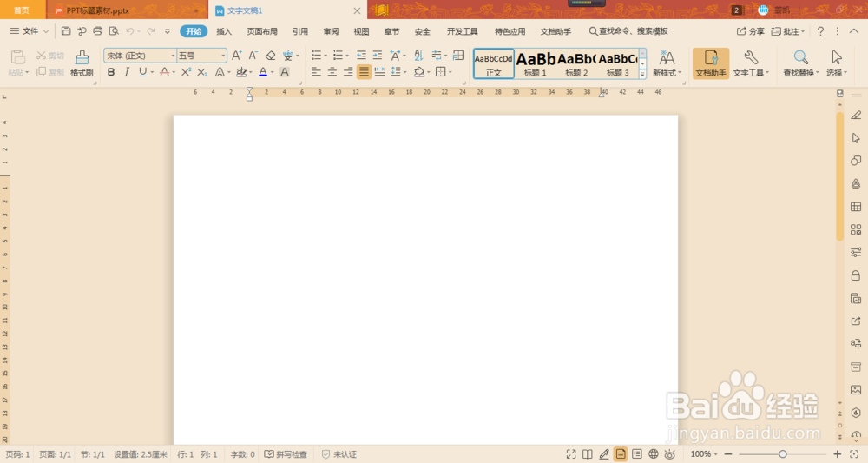Image resolution: width=868 pixels, height=463 pixels.
Task: Click the numbered list icon
Action: coord(338,56)
